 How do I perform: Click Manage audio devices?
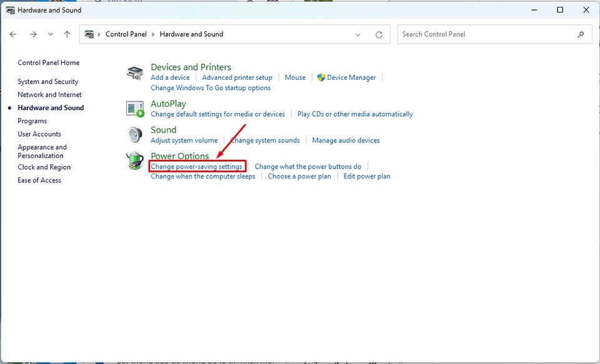[x=346, y=140]
